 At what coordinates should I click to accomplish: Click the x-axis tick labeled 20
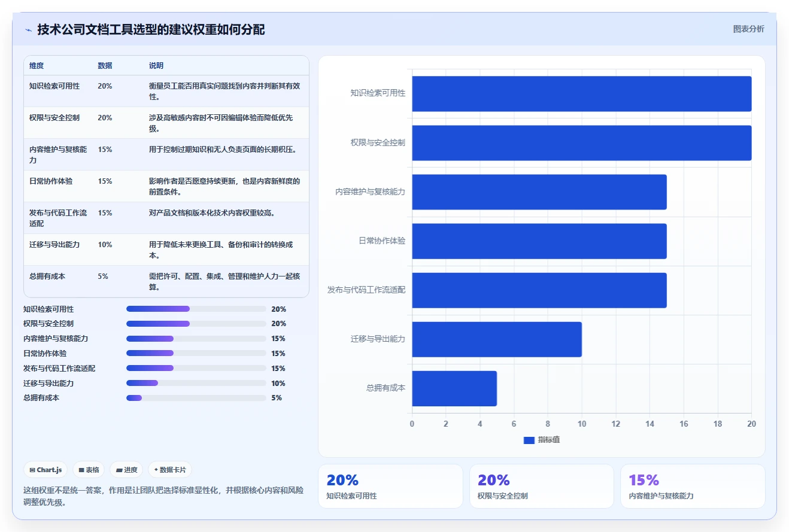click(x=751, y=424)
